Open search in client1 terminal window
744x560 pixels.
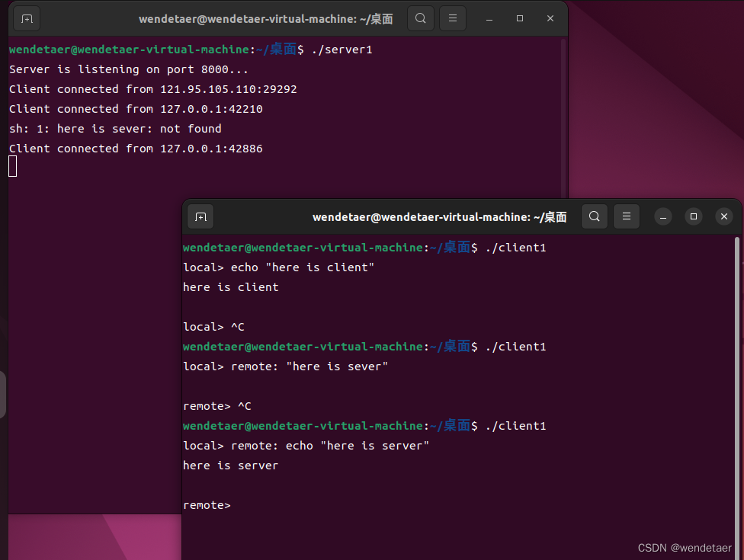594,216
